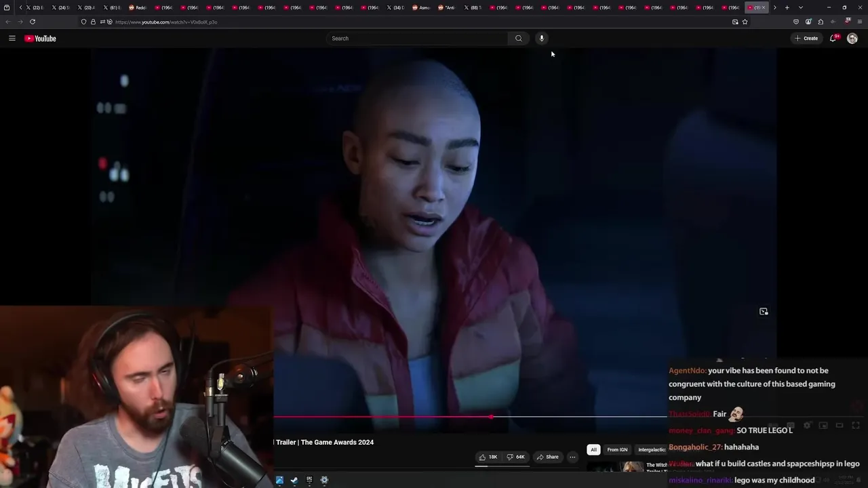Open the account avatar menu

[852, 39]
